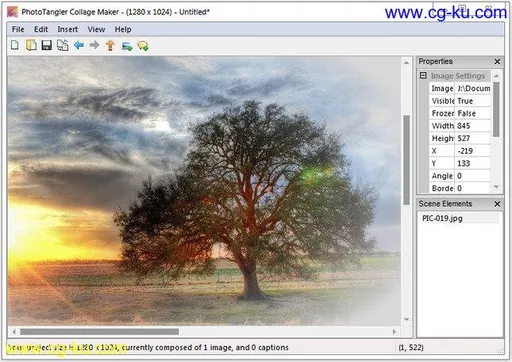Save project with the floppy disk icon

(47, 45)
